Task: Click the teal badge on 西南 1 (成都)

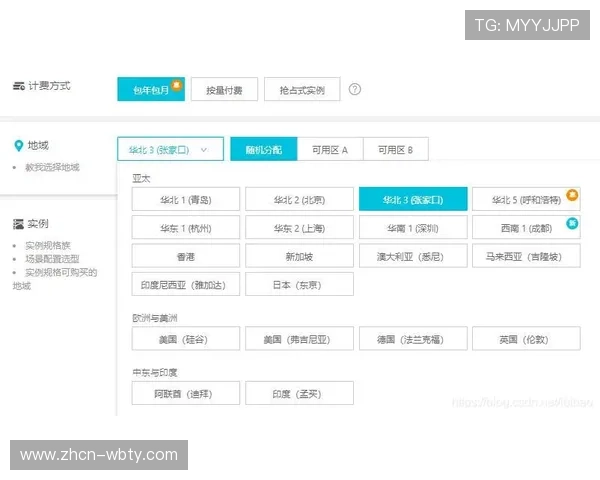Action: (572, 222)
